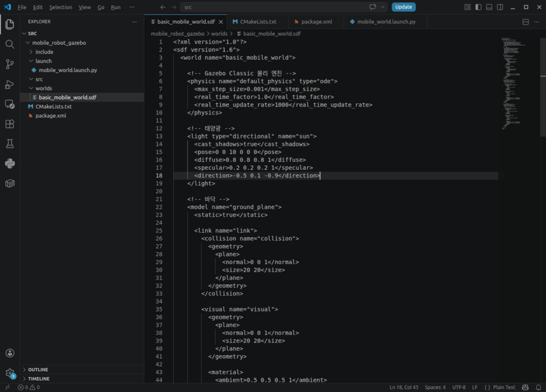Open notifications bell icon
546x392 pixels.
(x=539, y=387)
